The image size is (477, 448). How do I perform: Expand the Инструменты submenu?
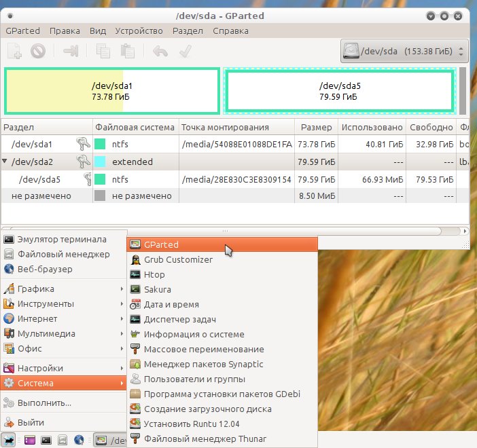pos(64,303)
